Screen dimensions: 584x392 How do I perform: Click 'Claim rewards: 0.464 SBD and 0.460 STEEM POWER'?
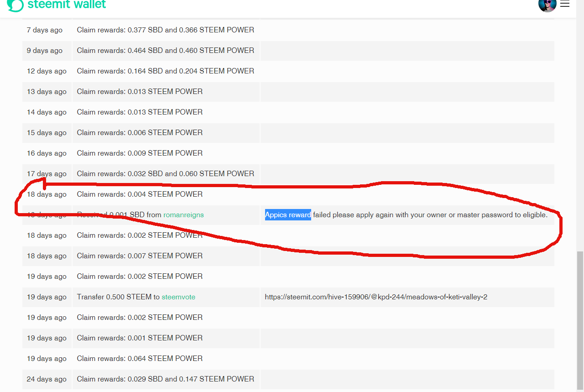(x=166, y=50)
